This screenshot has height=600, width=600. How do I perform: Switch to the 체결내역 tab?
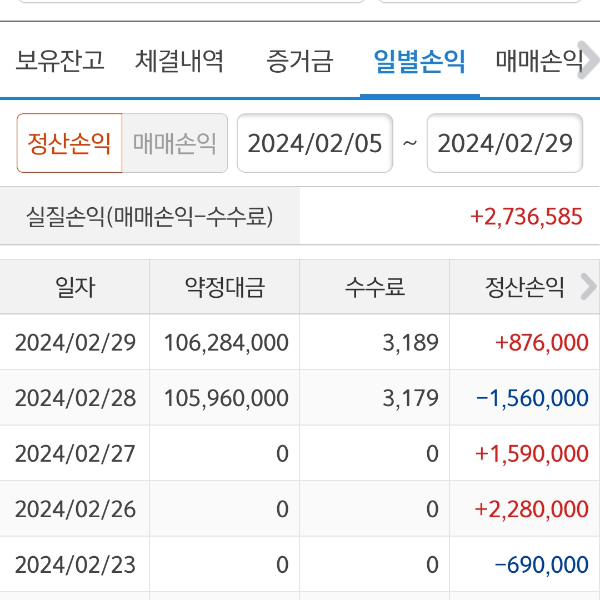coord(180,62)
